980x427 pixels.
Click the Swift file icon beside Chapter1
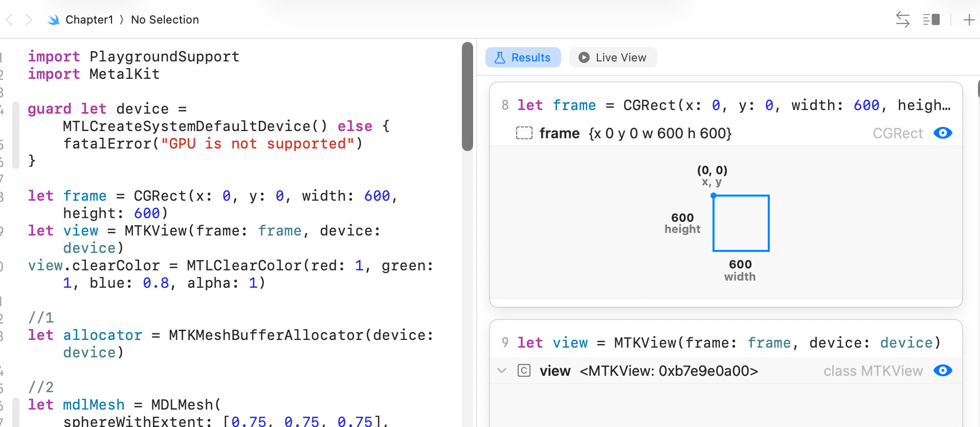point(53,20)
